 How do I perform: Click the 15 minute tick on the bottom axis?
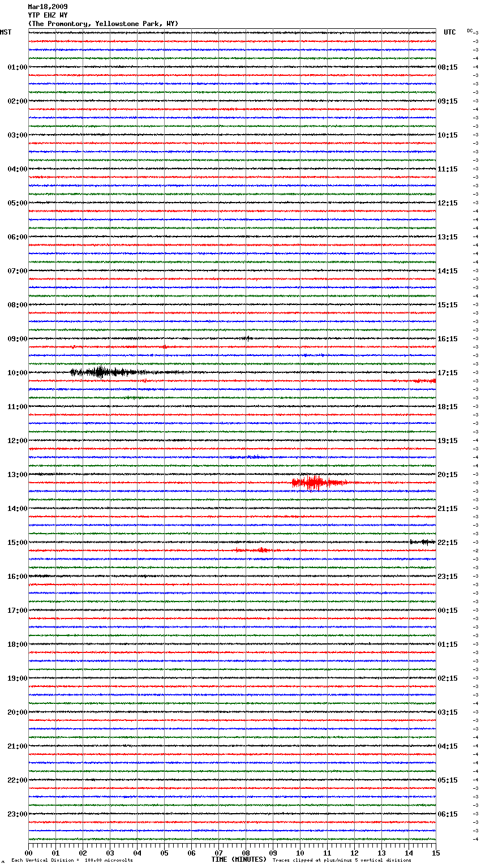coord(436,853)
